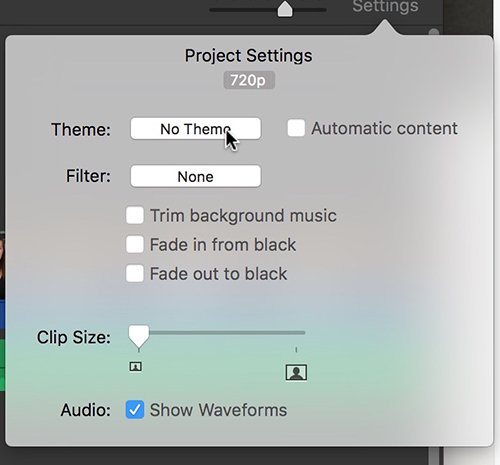
Task: Click the Clip Size slider handle
Action: pyautogui.click(x=139, y=336)
